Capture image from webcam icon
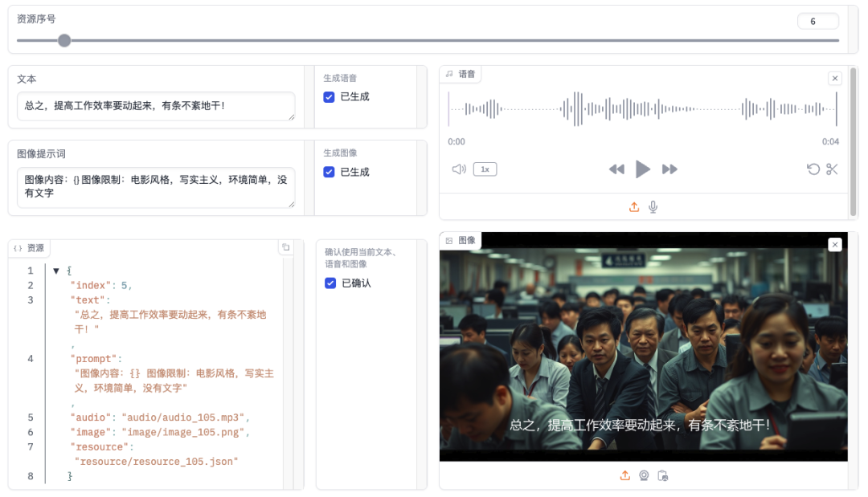868x497 pixels. (644, 475)
